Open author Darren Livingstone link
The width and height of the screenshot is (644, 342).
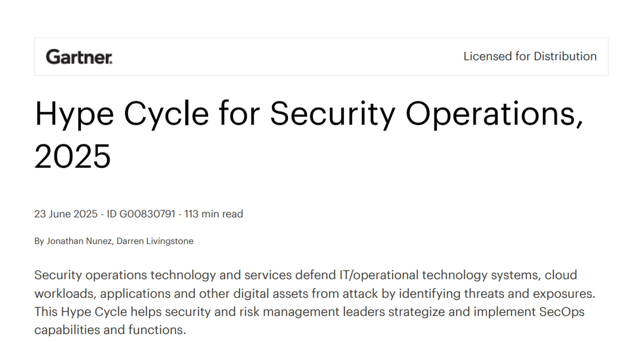[155, 241]
